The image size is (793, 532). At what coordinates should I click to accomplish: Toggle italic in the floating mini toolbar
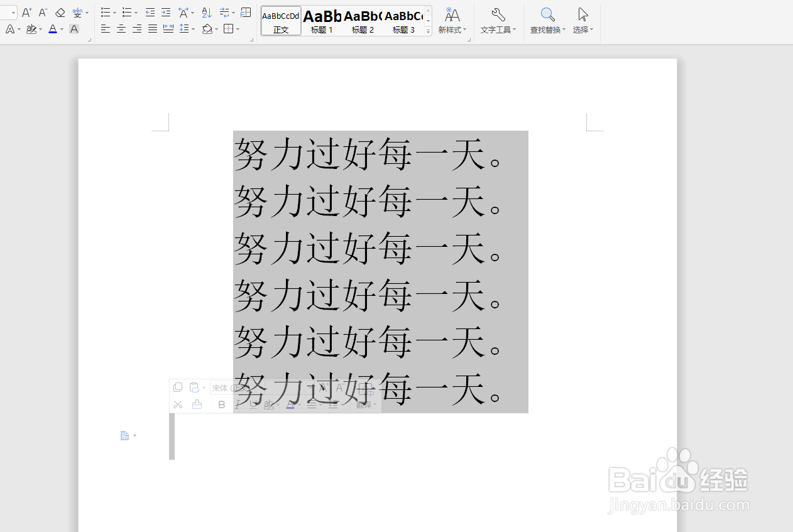point(238,404)
